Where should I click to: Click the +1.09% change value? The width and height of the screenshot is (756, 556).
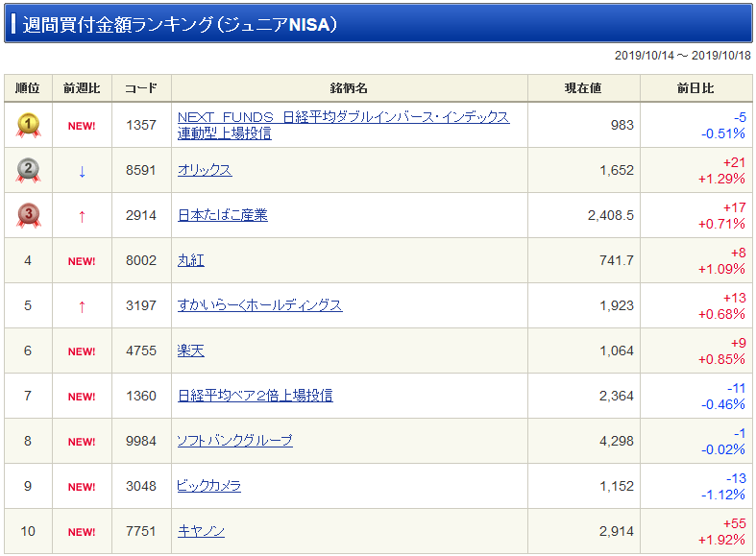[x=721, y=269]
